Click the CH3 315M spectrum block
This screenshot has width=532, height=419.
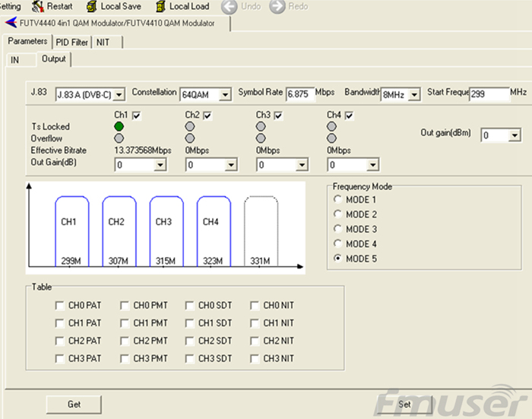tap(166, 231)
